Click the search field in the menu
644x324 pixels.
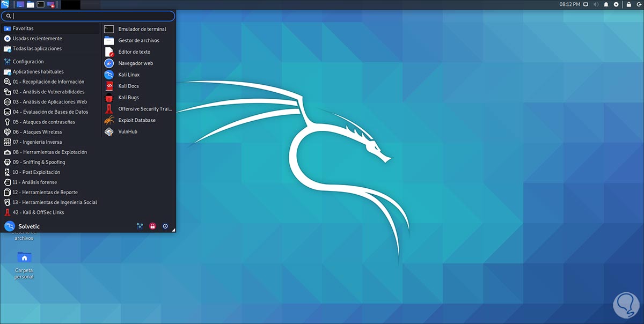coord(88,16)
